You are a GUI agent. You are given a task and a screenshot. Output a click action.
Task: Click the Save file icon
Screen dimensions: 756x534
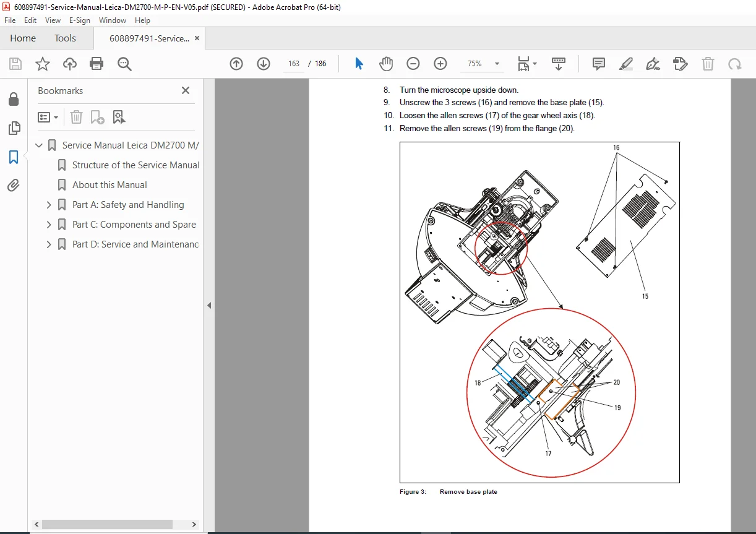coord(15,64)
